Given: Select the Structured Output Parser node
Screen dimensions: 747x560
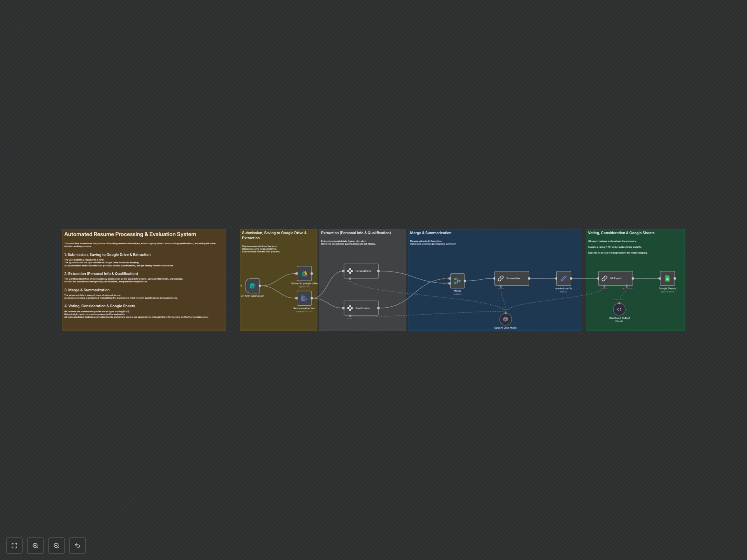Looking at the screenshot, I should click(x=619, y=309).
